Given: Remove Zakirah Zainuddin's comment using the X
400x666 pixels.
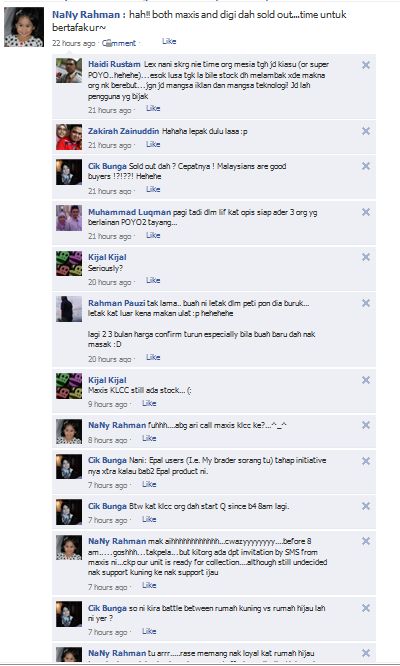Looking at the screenshot, I should [x=366, y=131].
